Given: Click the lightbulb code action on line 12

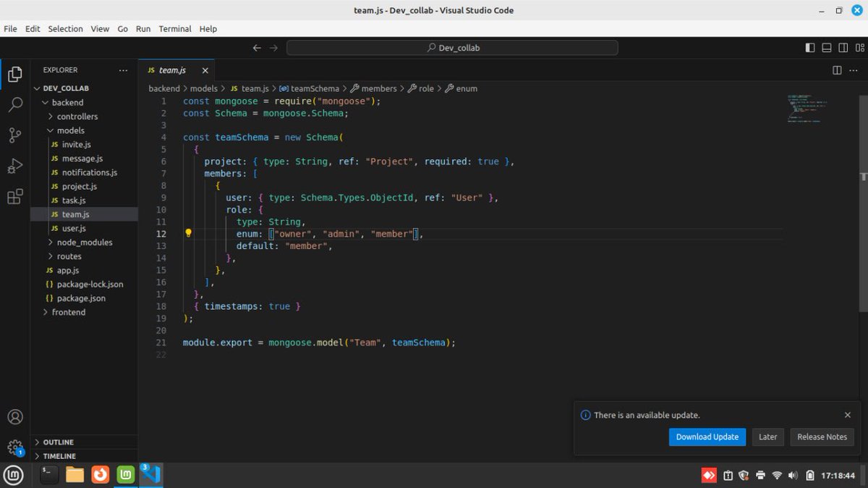Looking at the screenshot, I should click(x=188, y=233).
